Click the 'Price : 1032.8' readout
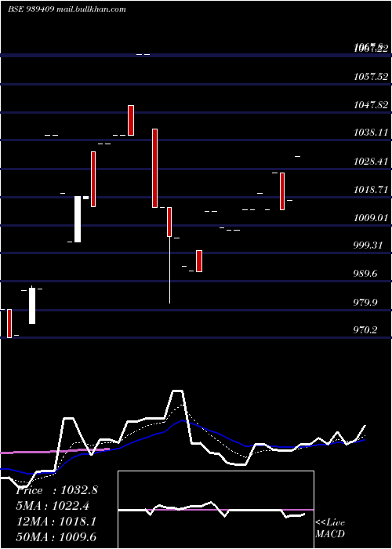 [x=56, y=490]
